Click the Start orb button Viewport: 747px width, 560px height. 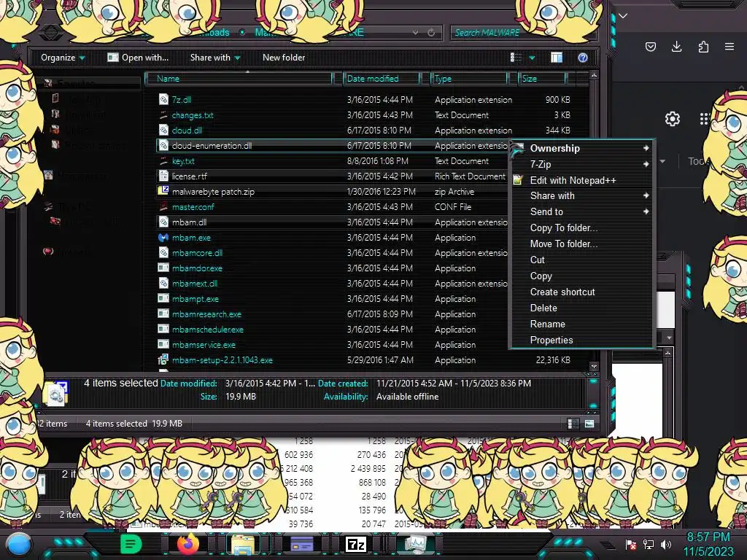[x=19, y=545]
